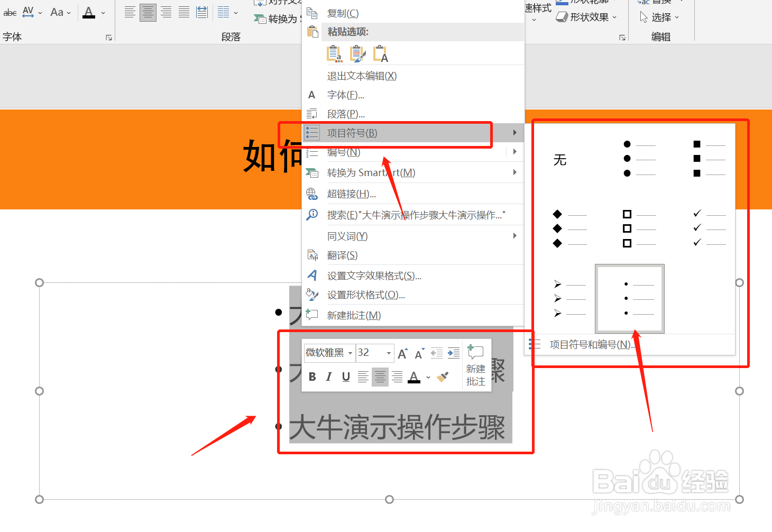
Task: Paste as text only icon
Action: point(381,53)
